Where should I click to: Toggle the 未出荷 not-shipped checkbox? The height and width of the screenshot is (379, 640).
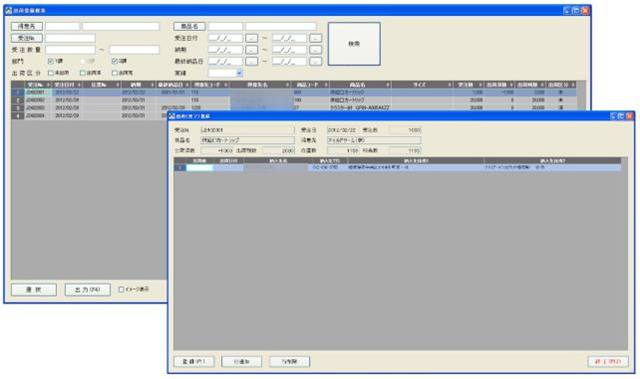pos(51,73)
